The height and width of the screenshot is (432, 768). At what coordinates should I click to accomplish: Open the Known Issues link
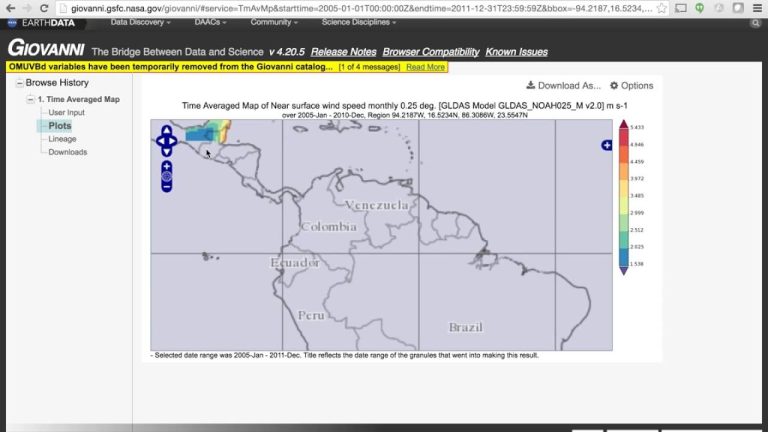[x=516, y=52]
